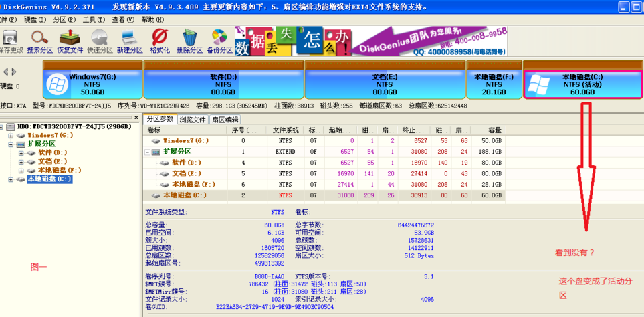Select 文档(E:) in the left tree
The image size is (644, 317).
[53, 162]
